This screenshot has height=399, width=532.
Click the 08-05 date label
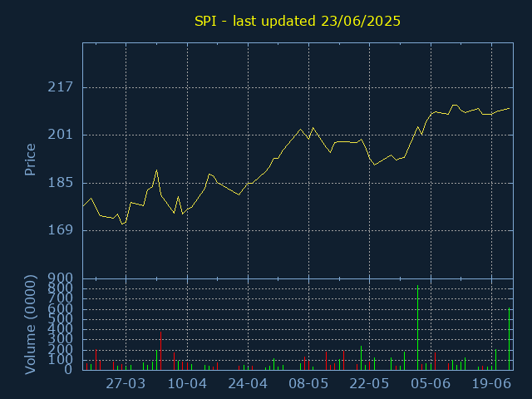(x=308, y=384)
